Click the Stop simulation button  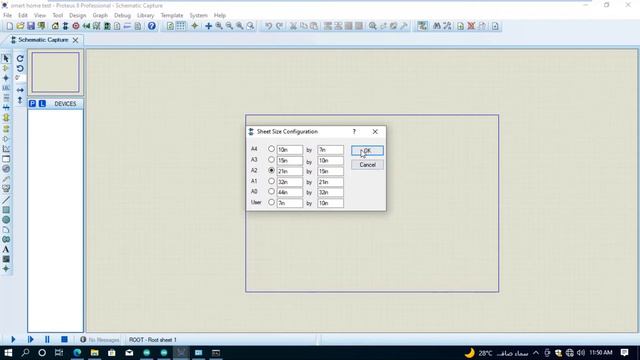(x=64, y=340)
